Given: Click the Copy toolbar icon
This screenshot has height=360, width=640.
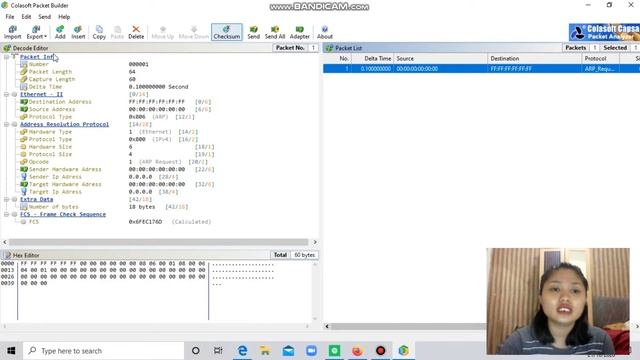Looking at the screenshot, I should point(99,32).
